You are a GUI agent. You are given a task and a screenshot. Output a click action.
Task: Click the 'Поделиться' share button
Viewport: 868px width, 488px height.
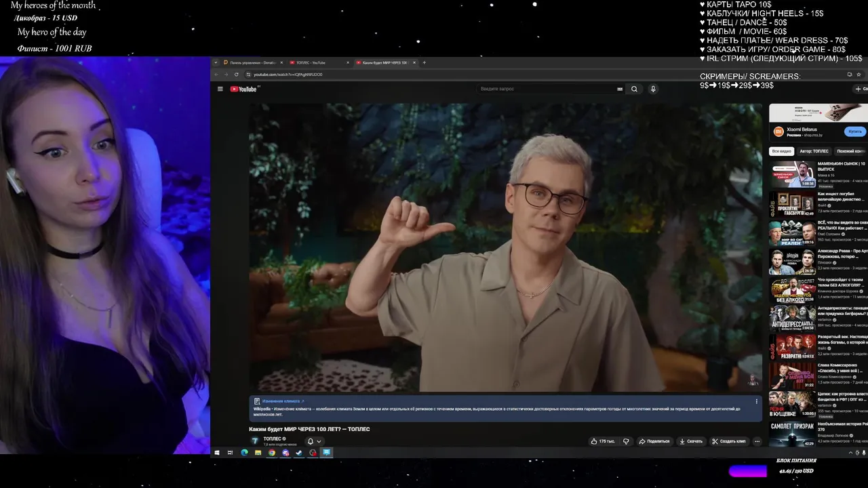tap(654, 441)
